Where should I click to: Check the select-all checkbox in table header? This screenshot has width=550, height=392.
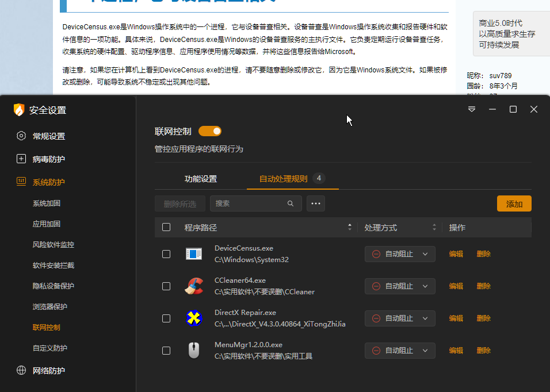coord(166,227)
